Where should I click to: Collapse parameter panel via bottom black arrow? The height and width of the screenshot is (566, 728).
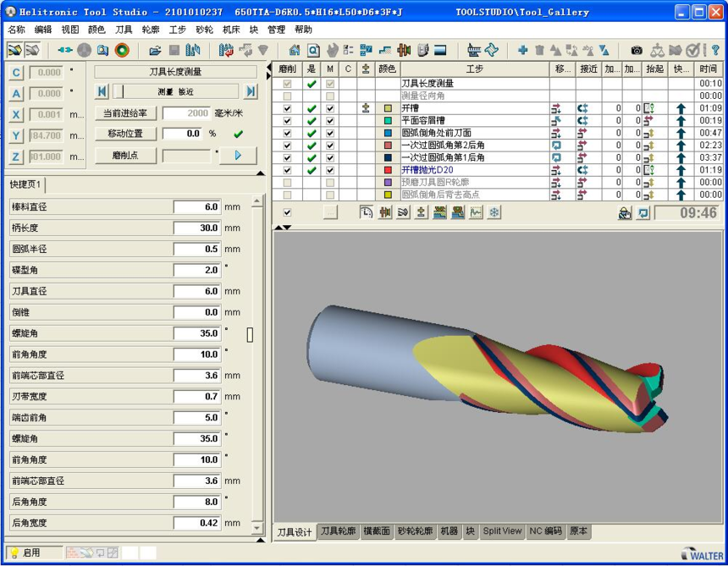(261, 540)
